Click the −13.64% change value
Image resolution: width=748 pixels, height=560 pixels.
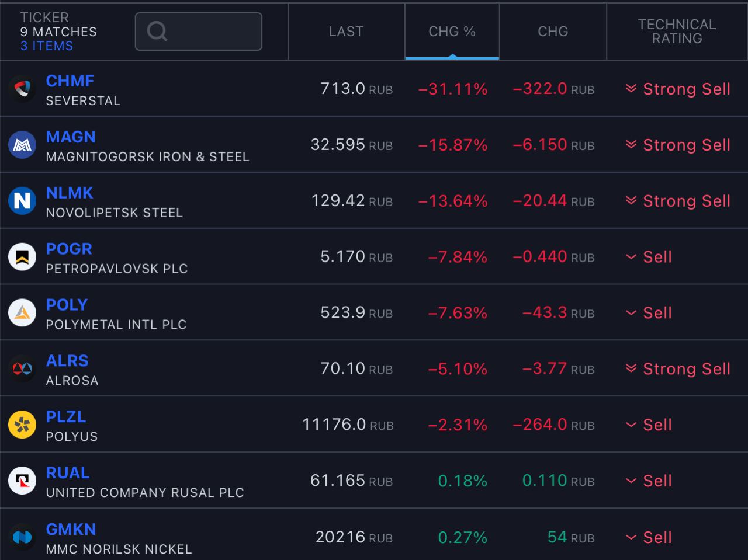tap(453, 201)
